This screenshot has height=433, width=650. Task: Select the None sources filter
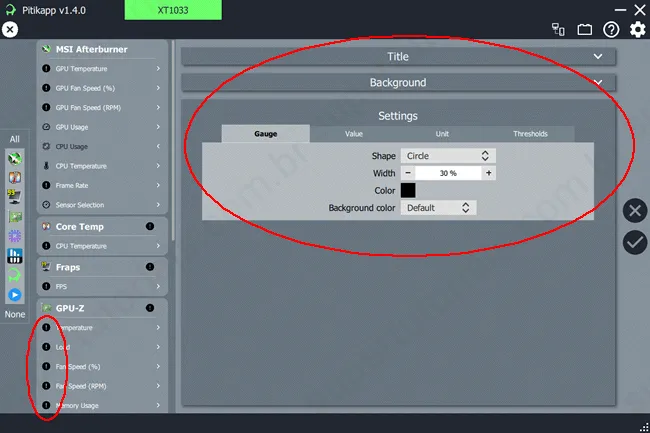pos(15,314)
